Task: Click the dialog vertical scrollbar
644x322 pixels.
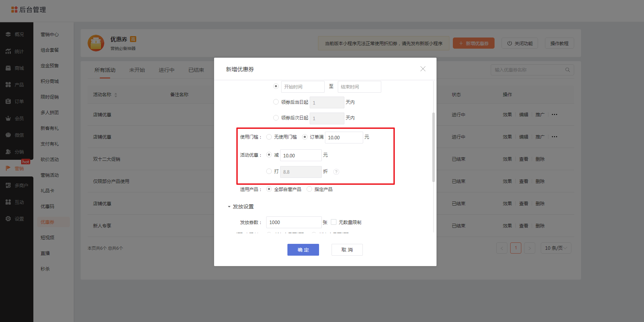Action: point(433,147)
